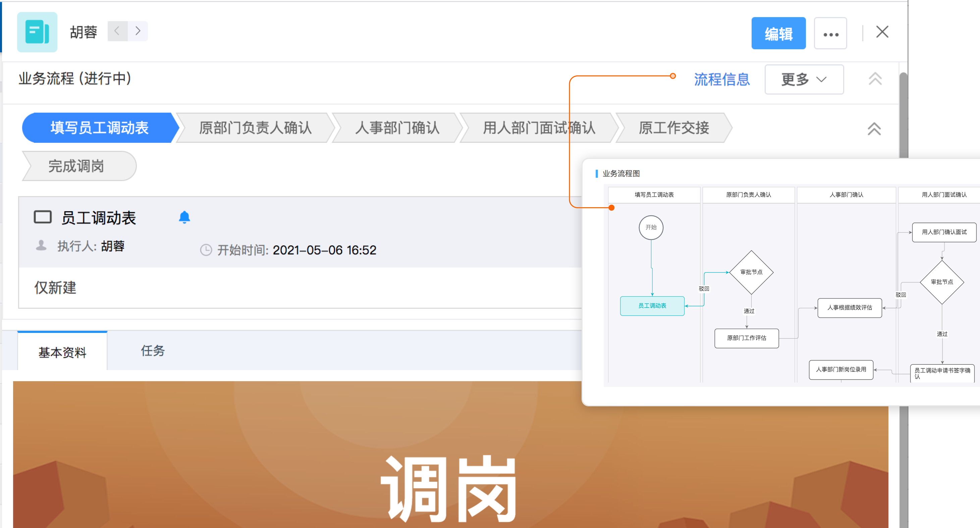Click the 业务流程图 panel title

tap(621, 174)
